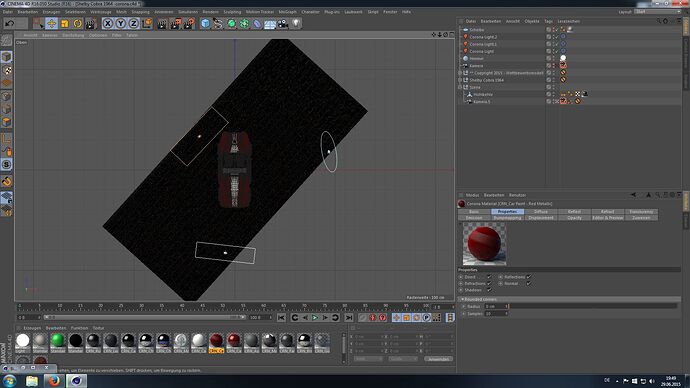The width and height of the screenshot is (690, 388).
Task: Toggle the Z axis lock
Action: [133, 23]
